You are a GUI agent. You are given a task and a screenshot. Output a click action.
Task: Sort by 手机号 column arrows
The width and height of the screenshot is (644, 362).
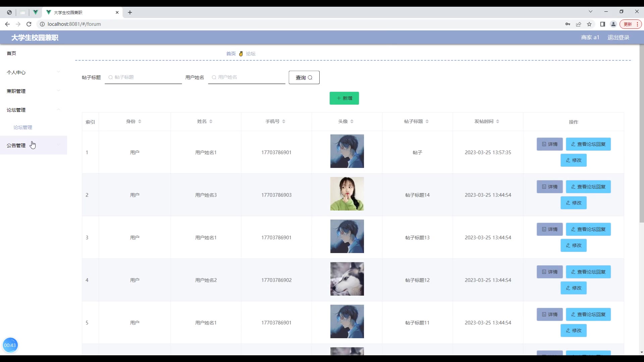284,121
